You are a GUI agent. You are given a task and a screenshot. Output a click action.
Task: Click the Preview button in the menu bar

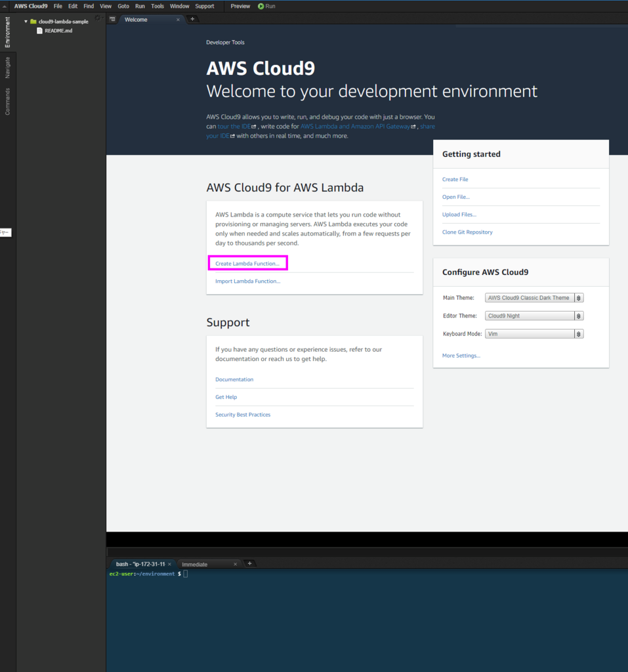pyautogui.click(x=240, y=7)
